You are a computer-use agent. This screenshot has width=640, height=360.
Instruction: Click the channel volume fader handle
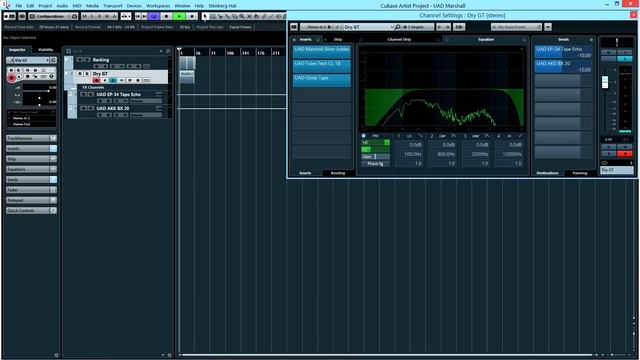605,81
